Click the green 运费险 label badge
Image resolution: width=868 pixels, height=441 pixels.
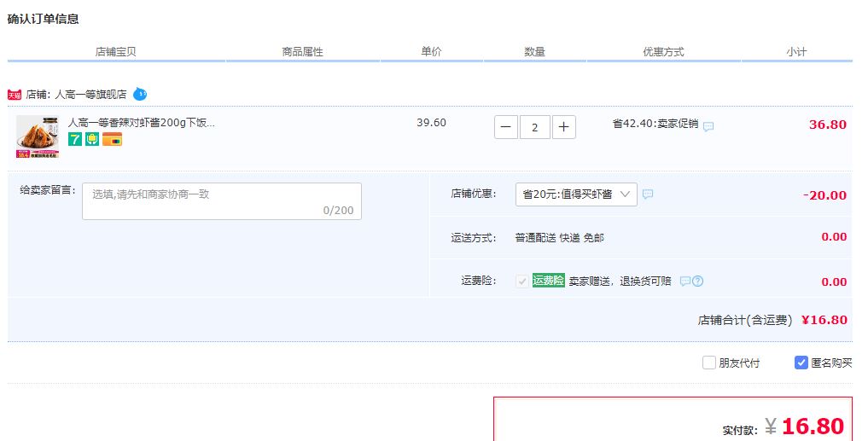pyautogui.click(x=548, y=281)
